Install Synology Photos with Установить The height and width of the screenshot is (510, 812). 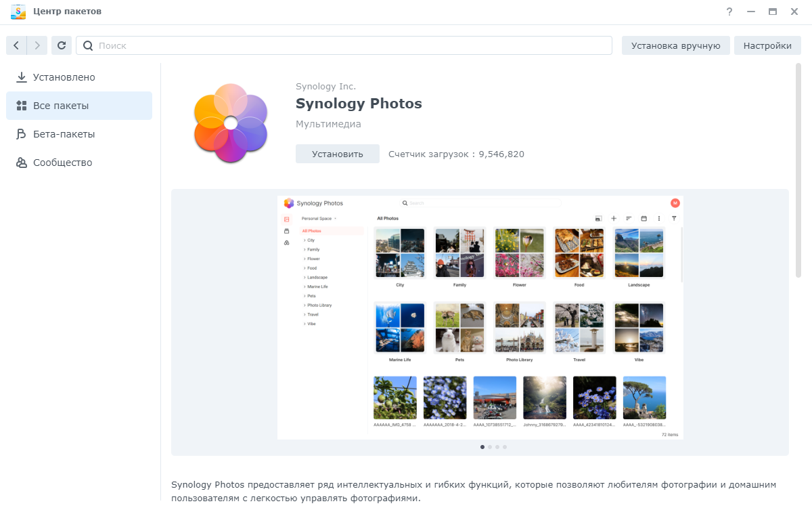(337, 154)
